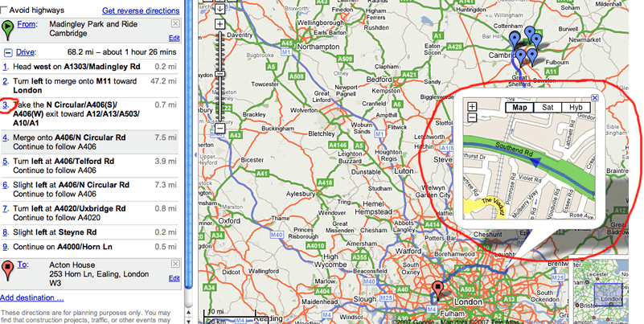Click the A45 road shield near Northampton
The image size is (644, 324).
pyautogui.click(x=287, y=43)
